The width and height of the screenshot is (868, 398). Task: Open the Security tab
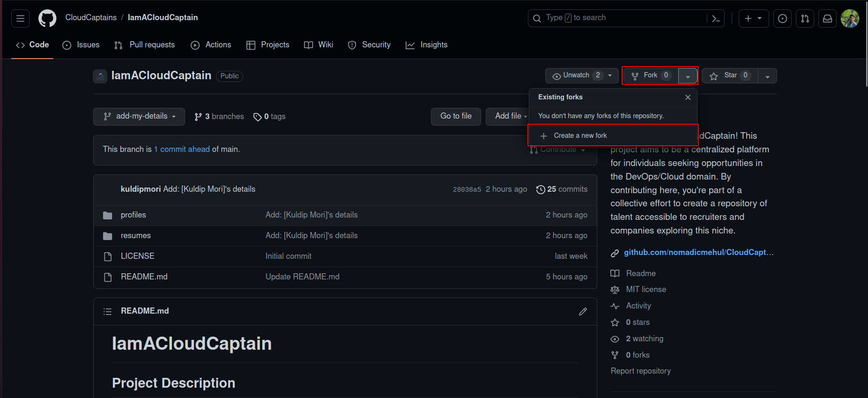pyautogui.click(x=369, y=45)
